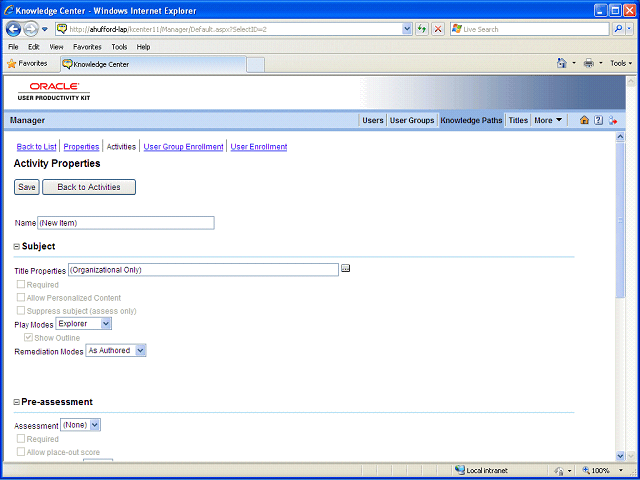
Task: Click the Activities tab label
Action: coord(121,147)
